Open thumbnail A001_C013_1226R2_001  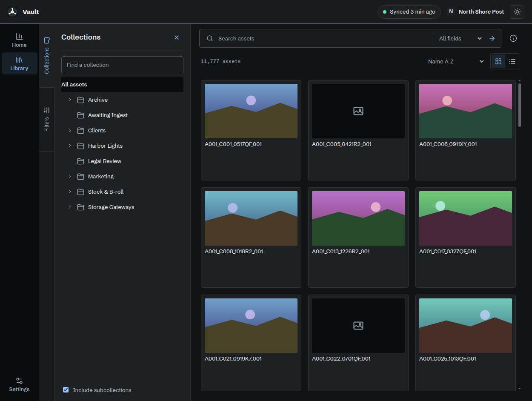[358, 218]
